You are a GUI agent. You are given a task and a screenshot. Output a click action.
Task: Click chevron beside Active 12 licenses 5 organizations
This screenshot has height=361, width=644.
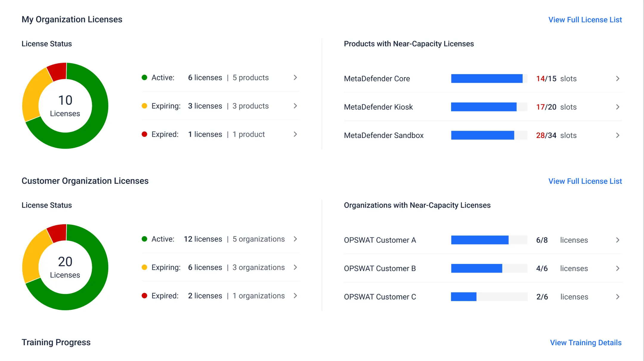click(x=295, y=239)
